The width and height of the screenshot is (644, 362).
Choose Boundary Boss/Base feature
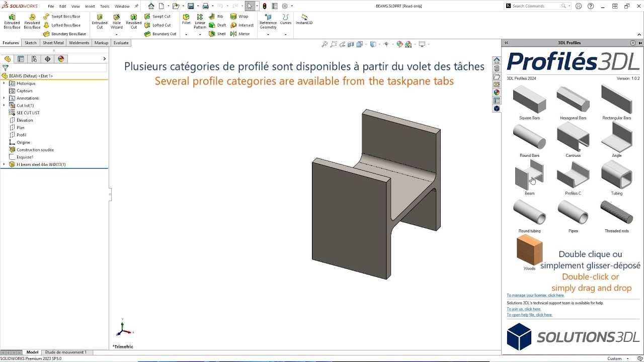[64, 34]
